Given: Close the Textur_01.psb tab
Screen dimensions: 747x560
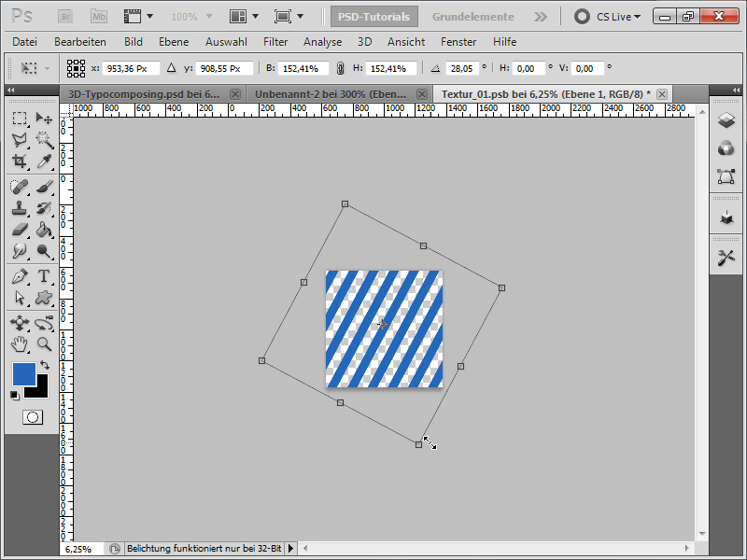Looking at the screenshot, I should click(662, 94).
